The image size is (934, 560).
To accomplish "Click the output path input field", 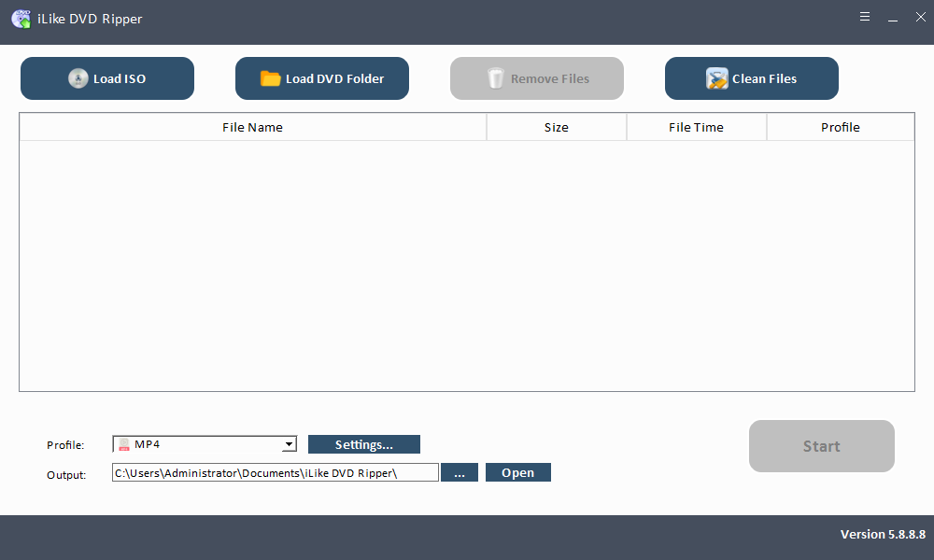I will tap(276, 472).
